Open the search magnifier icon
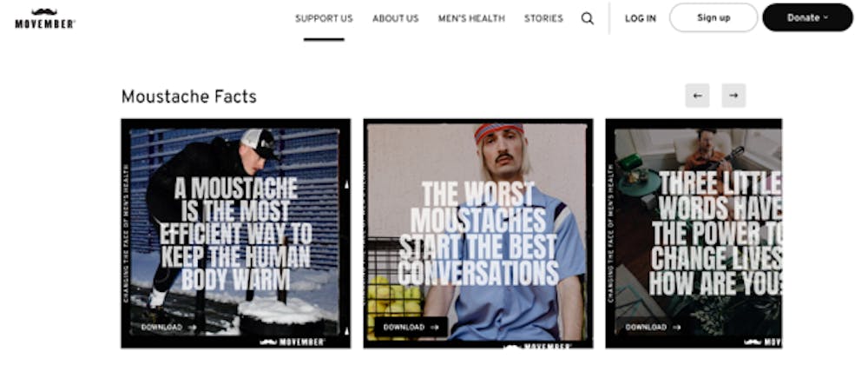Viewport: 868px width, 365px height. 588,18
